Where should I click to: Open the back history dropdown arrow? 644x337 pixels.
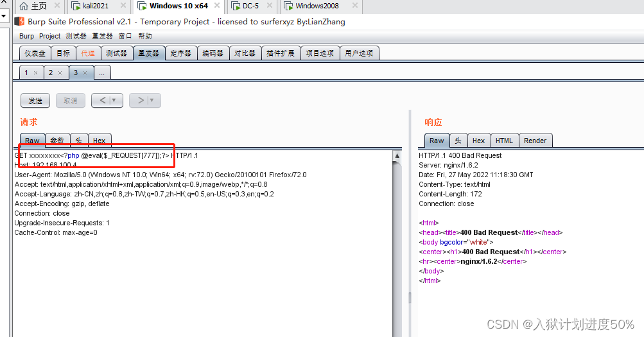[114, 100]
